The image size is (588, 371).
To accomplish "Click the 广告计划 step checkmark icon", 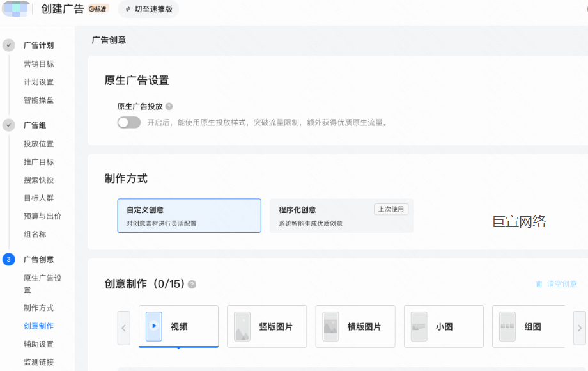I will [8, 45].
